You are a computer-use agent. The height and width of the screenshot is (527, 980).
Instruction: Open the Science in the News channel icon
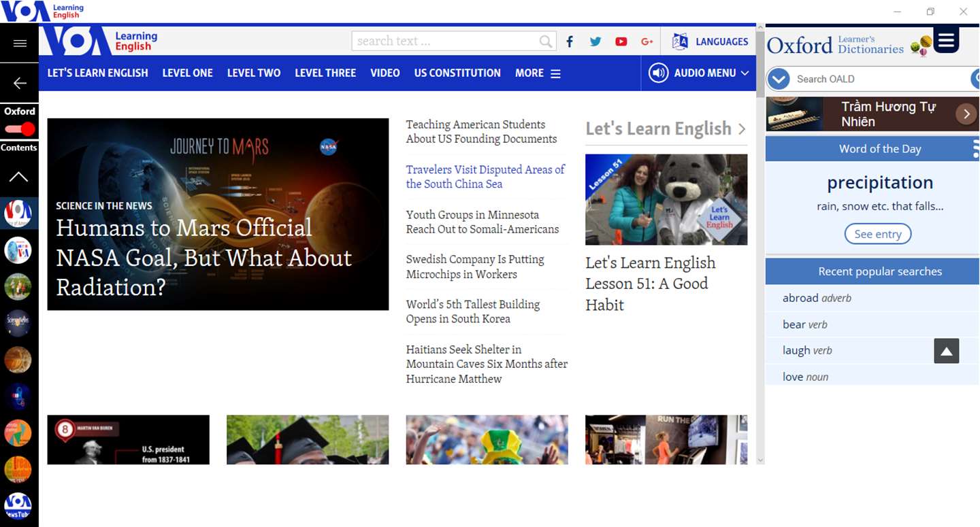point(18,323)
